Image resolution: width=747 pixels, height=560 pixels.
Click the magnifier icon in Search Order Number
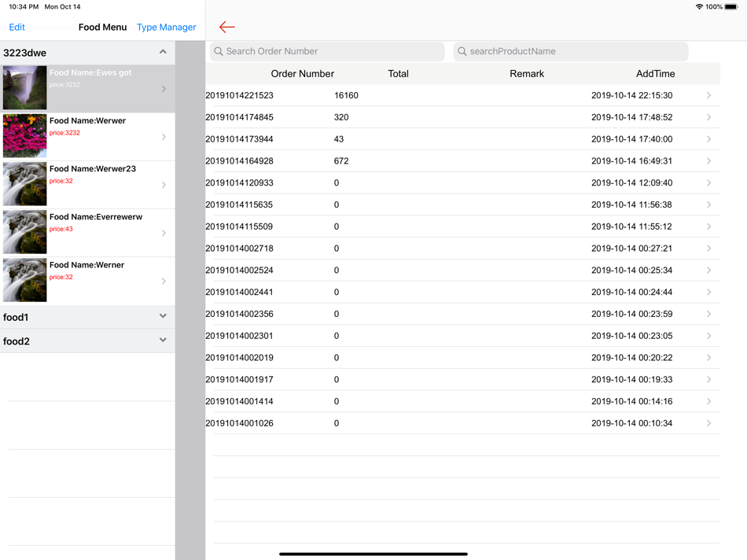(x=218, y=51)
